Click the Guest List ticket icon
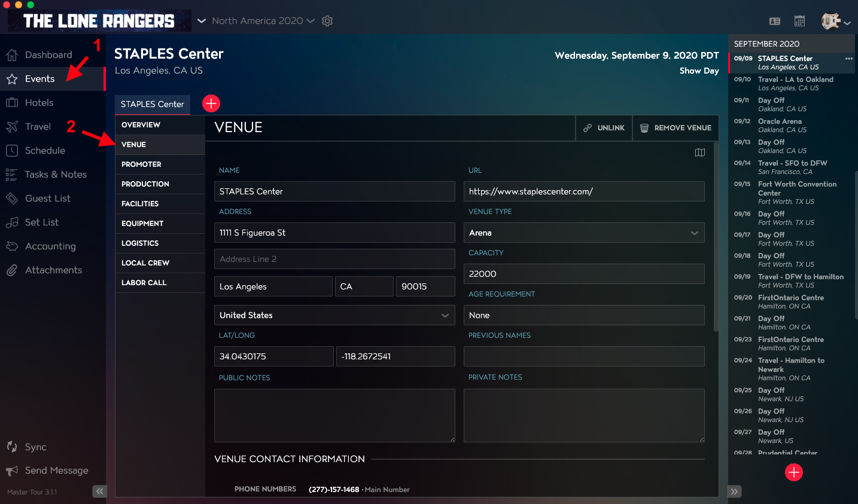This screenshot has width=858, height=504. (12, 198)
